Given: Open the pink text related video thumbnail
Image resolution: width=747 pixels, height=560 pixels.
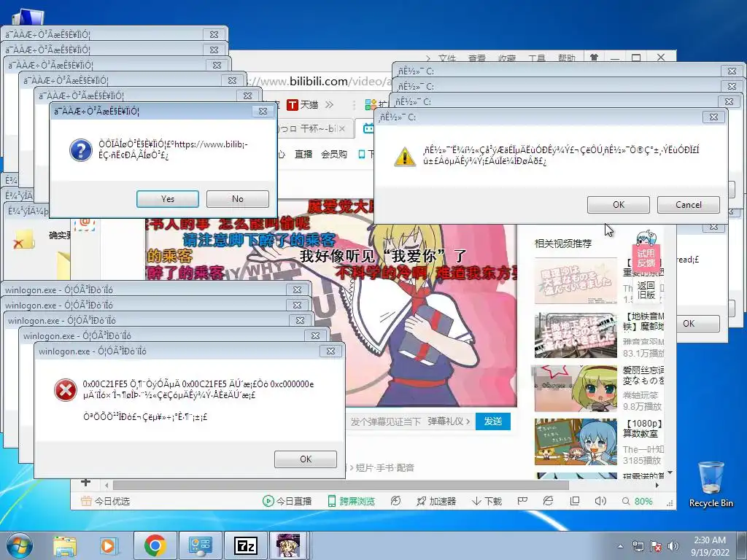Looking at the screenshot, I should [576, 281].
